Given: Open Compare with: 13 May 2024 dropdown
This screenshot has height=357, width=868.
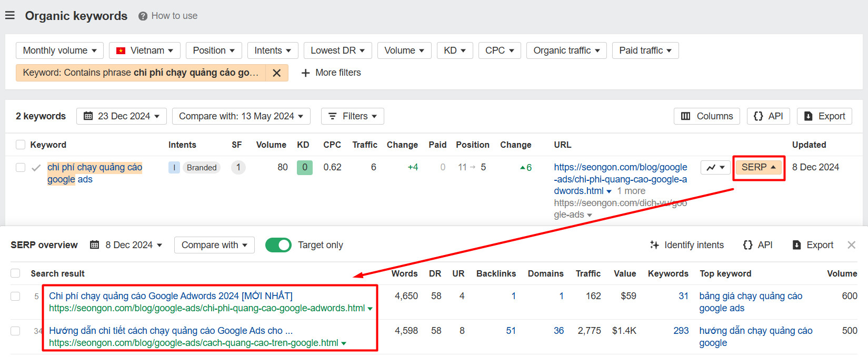Looking at the screenshot, I should click(x=241, y=116).
